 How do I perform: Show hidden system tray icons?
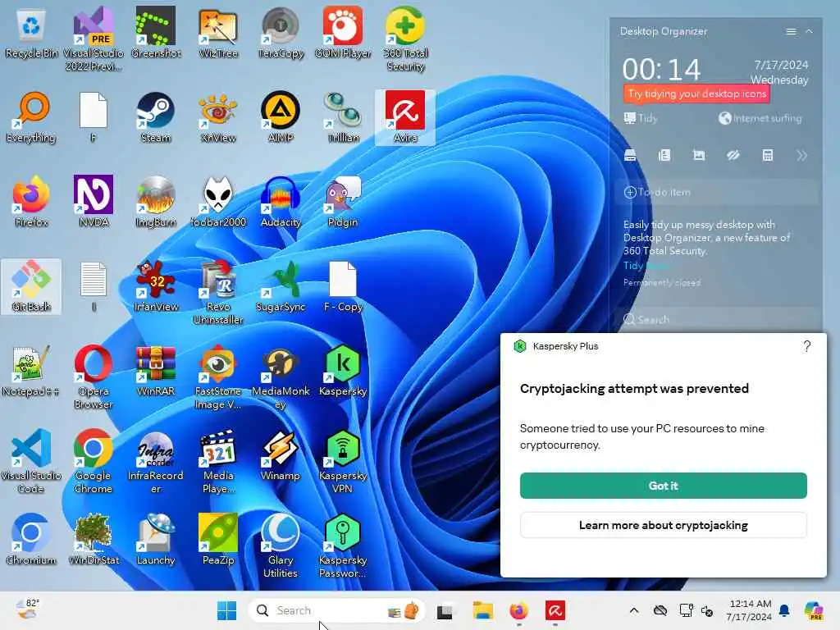click(x=634, y=610)
